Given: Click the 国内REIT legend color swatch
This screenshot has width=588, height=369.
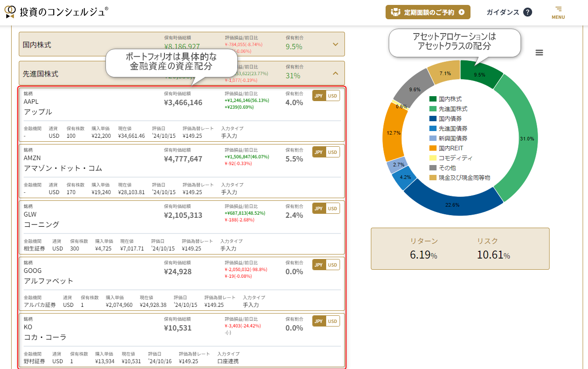Looking at the screenshot, I should [x=433, y=148].
